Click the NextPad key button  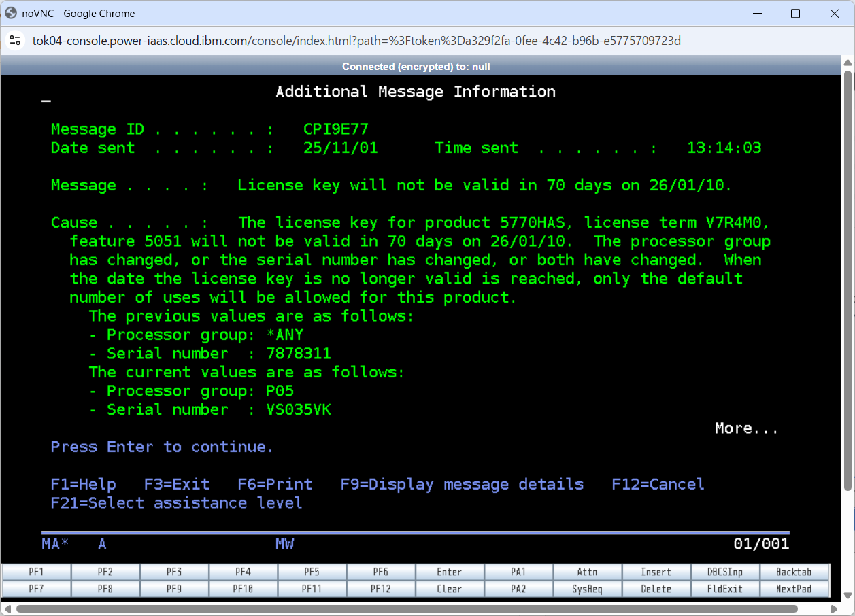[x=794, y=589]
